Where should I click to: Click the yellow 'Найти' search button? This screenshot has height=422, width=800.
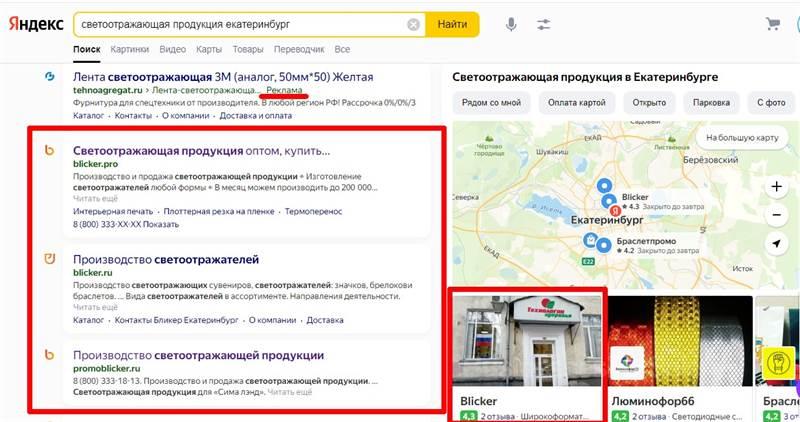[x=453, y=24]
